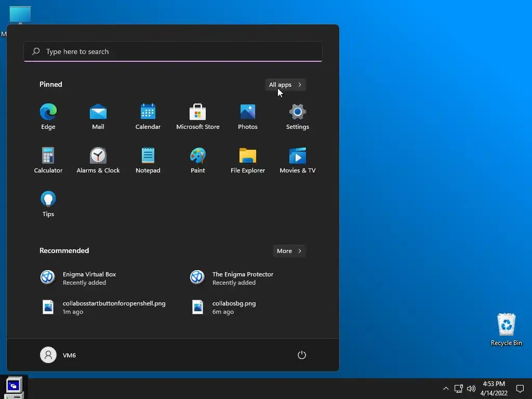Screen dimensions: 532x399
Task: Click the Start button on taskbar
Action: (x=14, y=388)
